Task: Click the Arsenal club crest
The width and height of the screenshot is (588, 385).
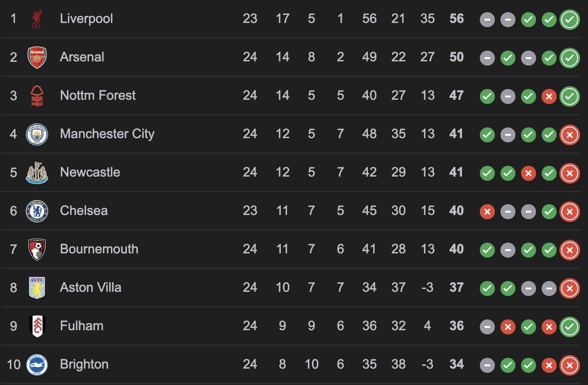Action: click(37, 57)
